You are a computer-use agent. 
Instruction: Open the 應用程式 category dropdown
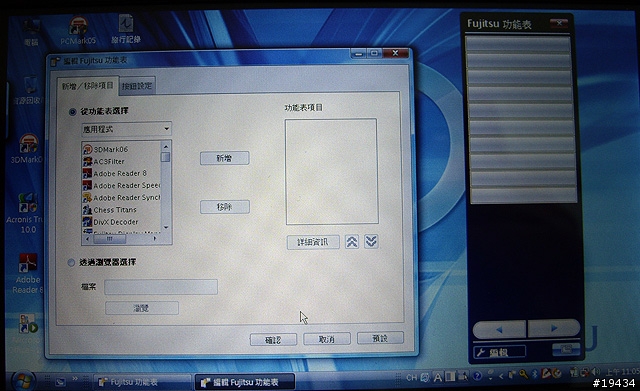click(127, 129)
